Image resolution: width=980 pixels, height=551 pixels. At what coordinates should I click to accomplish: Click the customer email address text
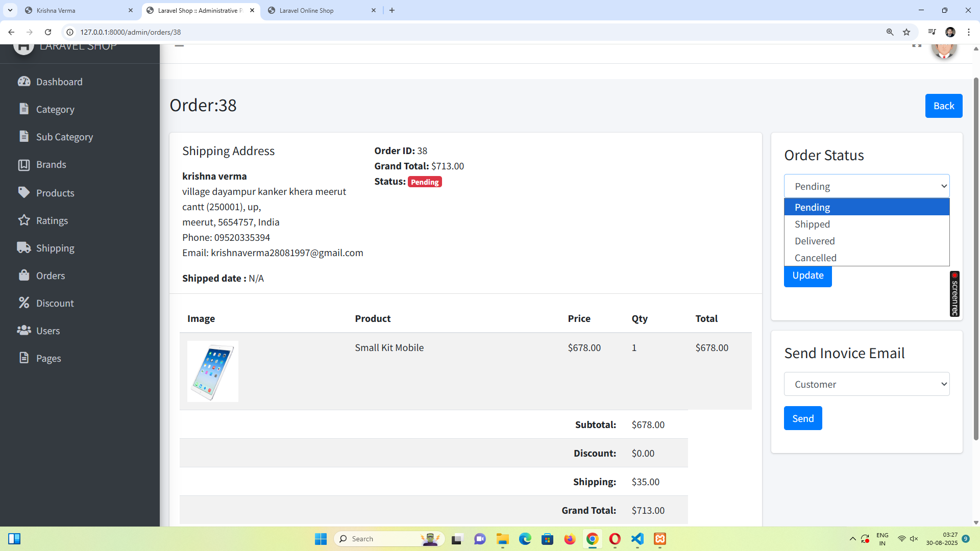coord(287,253)
